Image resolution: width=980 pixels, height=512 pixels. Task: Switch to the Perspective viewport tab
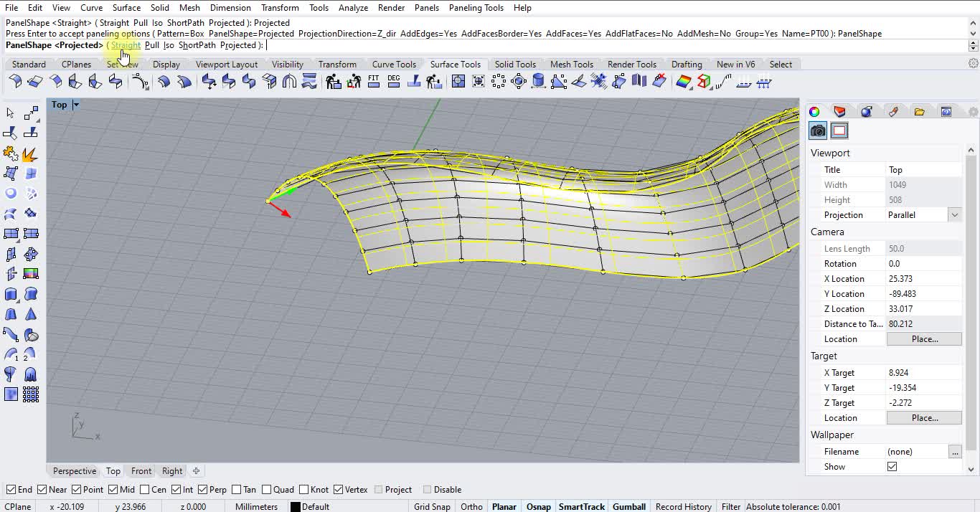click(x=75, y=471)
